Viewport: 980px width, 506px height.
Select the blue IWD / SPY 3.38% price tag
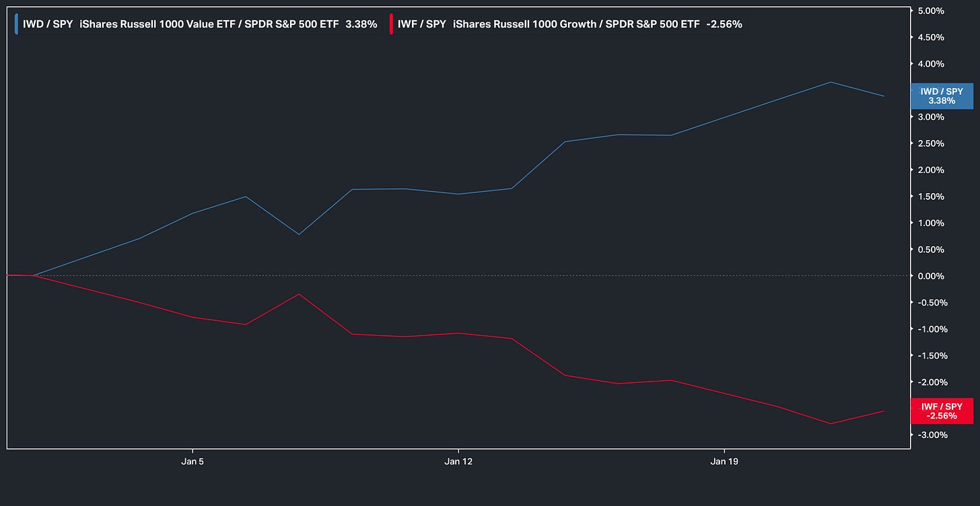[x=942, y=96]
